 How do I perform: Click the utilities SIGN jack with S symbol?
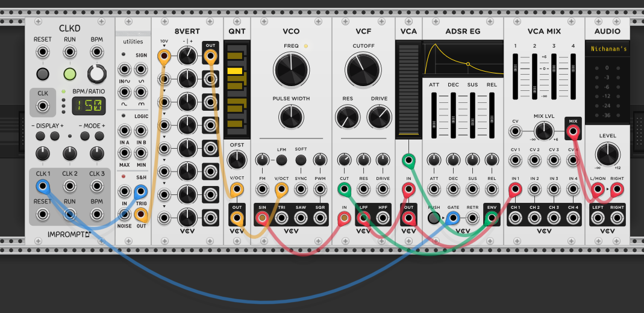click(140, 69)
